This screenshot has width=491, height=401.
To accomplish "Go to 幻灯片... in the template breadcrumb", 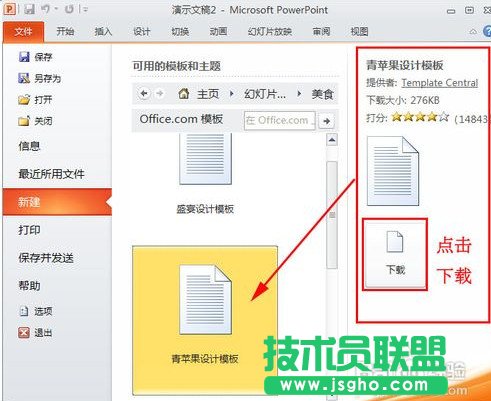I will click(265, 94).
